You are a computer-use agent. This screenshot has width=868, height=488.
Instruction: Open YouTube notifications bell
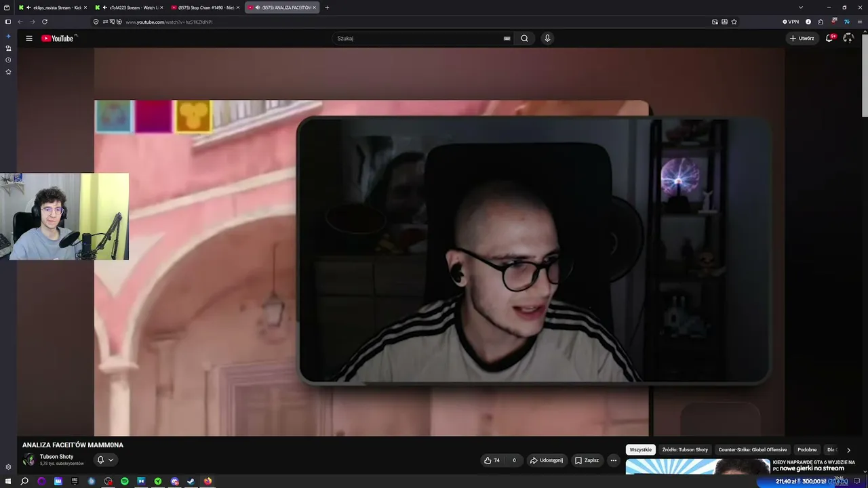829,39
